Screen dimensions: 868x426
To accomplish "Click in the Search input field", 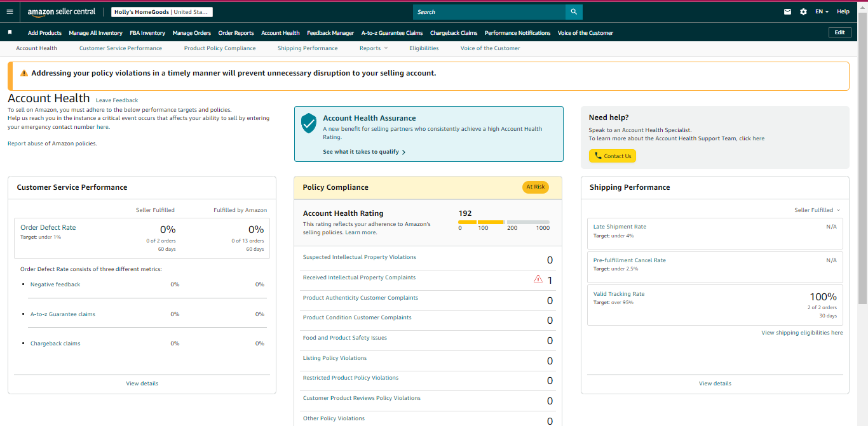I will pyautogui.click(x=489, y=12).
